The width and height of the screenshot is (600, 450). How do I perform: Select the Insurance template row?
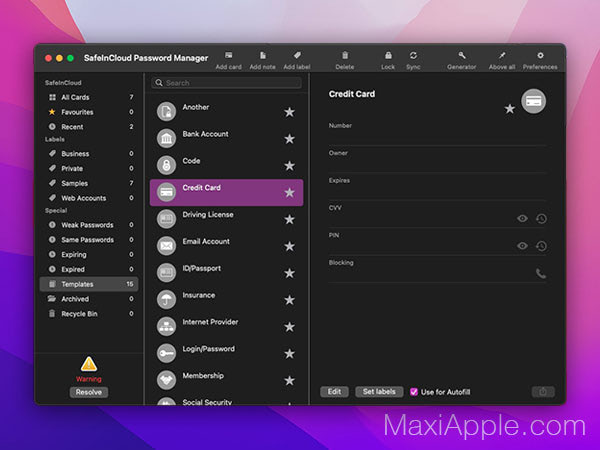tap(227, 300)
